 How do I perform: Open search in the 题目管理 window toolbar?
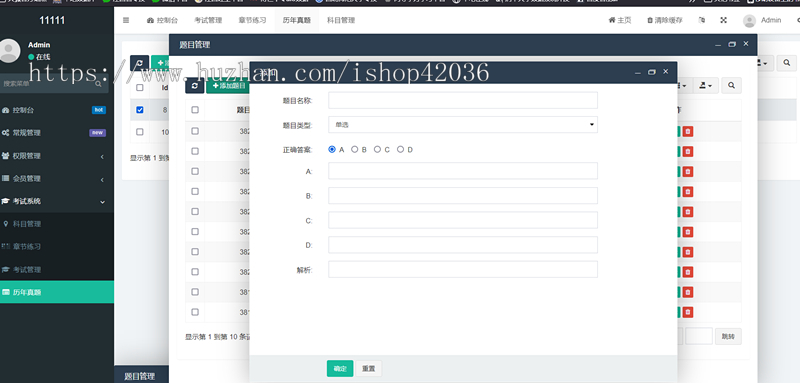pos(732,86)
